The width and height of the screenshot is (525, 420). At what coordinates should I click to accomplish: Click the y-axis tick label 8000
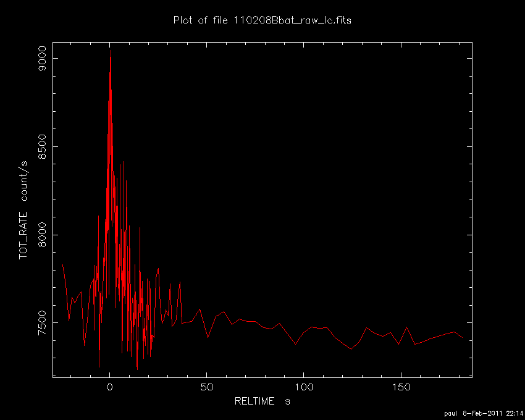click(43, 235)
